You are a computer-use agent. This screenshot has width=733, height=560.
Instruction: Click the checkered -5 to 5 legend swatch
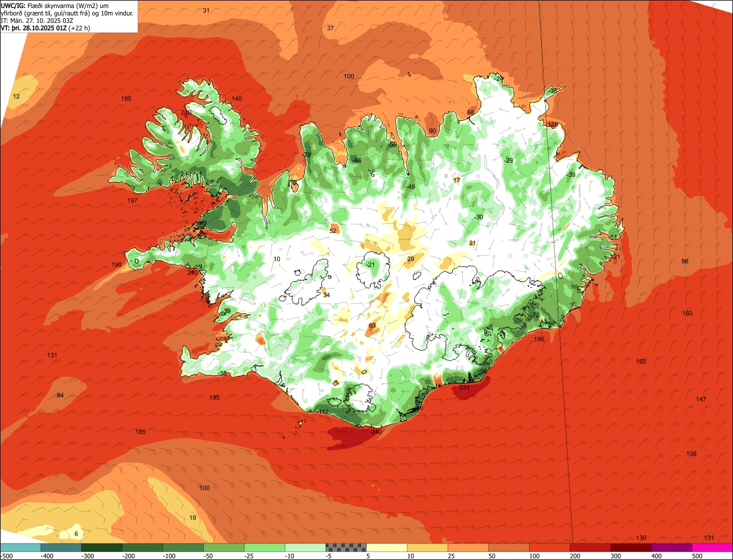pos(346,547)
